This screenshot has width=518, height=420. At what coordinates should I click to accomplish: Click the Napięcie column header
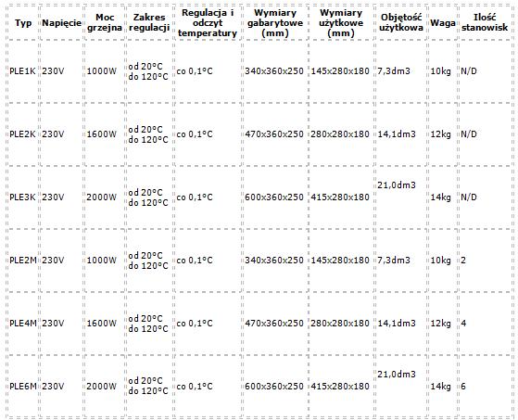pyautogui.click(x=61, y=23)
